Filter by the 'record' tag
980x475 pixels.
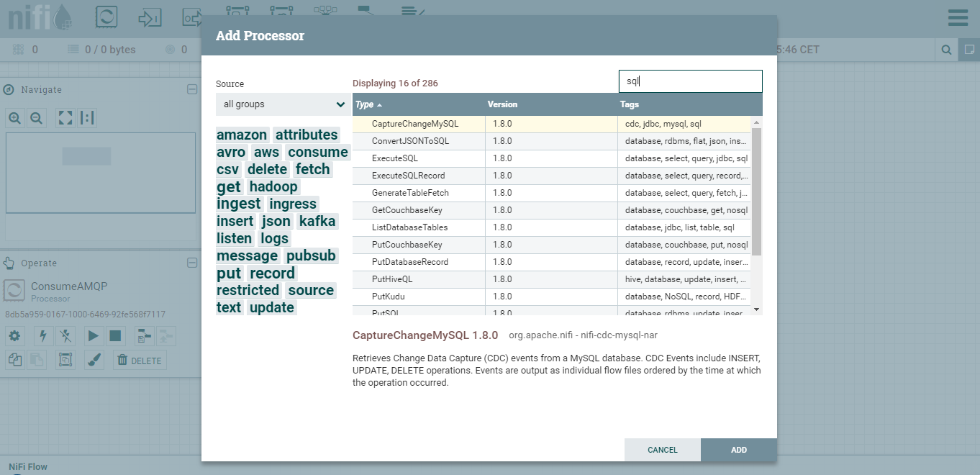(272, 273)
